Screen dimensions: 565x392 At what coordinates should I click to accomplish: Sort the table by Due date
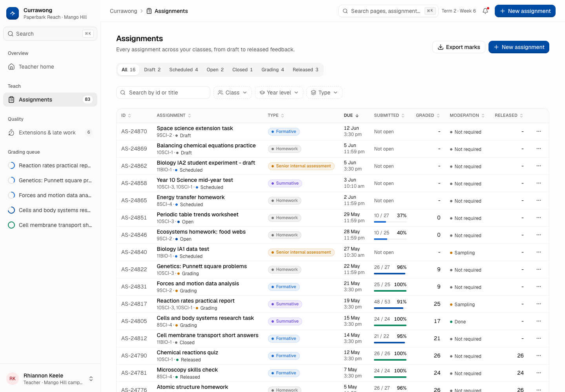click(351, 116)
